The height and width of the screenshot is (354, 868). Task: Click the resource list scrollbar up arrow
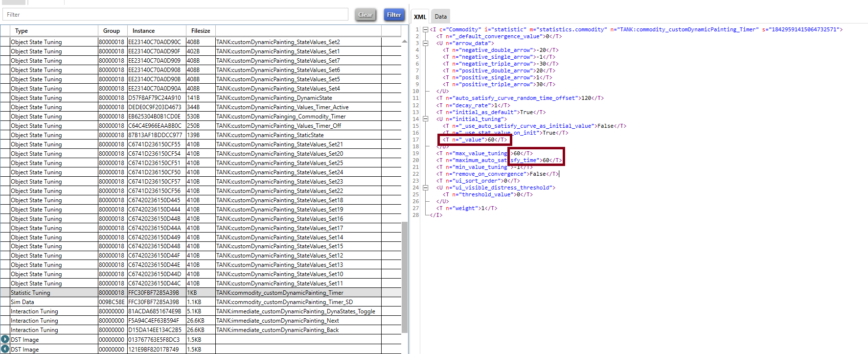(405, 41)
